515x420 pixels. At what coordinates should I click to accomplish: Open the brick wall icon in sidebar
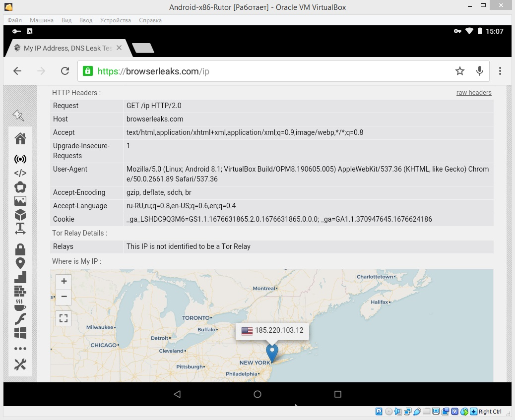[20, 291]
